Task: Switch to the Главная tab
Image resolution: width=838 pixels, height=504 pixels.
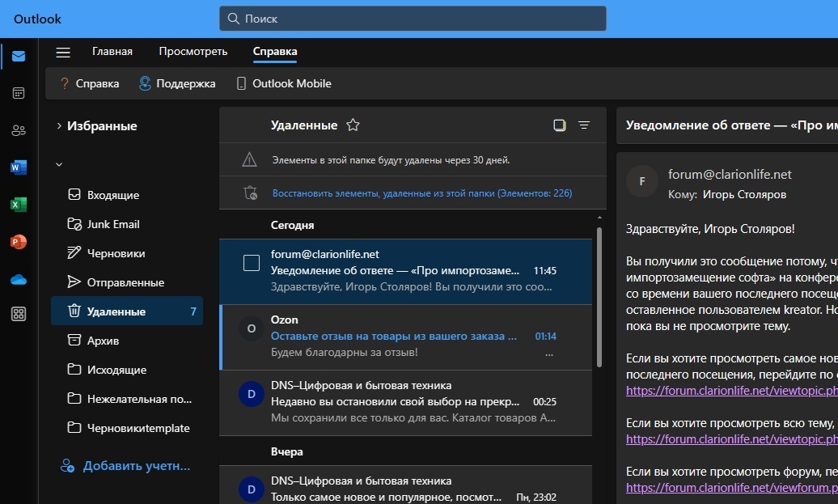Action: click(x=112, y=52)
